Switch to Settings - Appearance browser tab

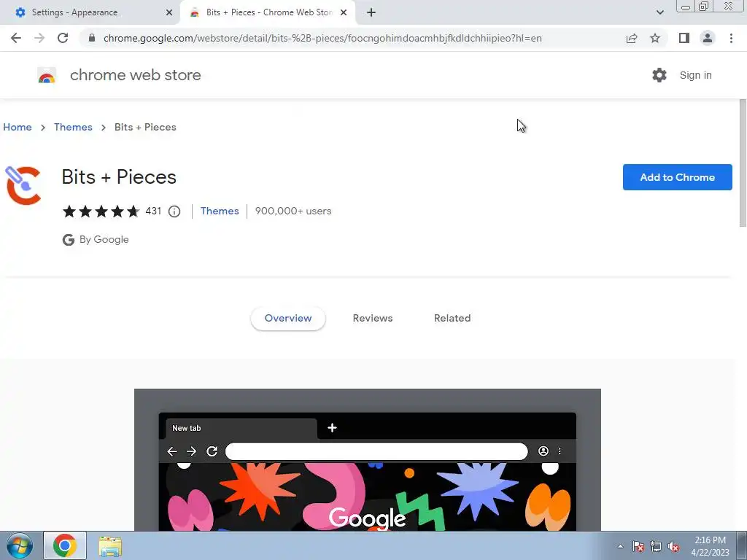(x=90, y=12)
